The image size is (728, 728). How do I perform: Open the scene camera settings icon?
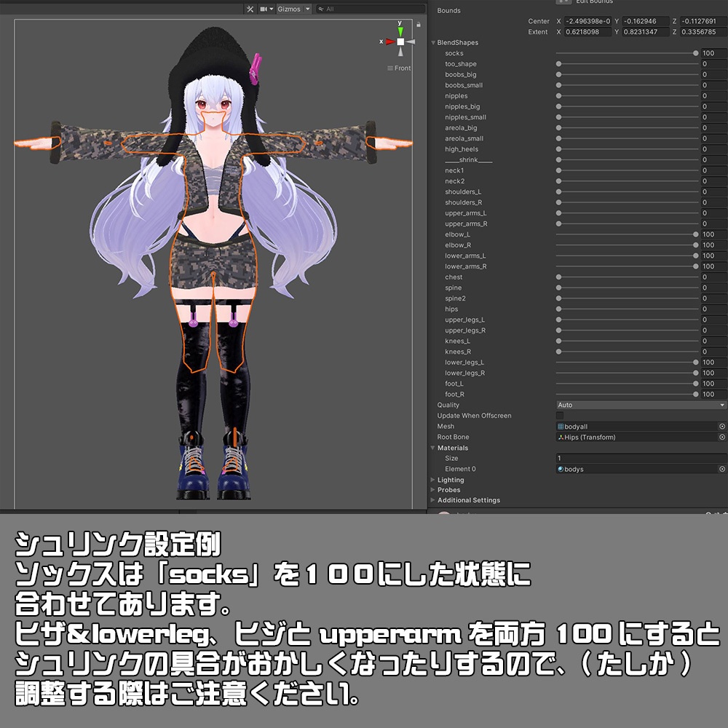(264, 9)
